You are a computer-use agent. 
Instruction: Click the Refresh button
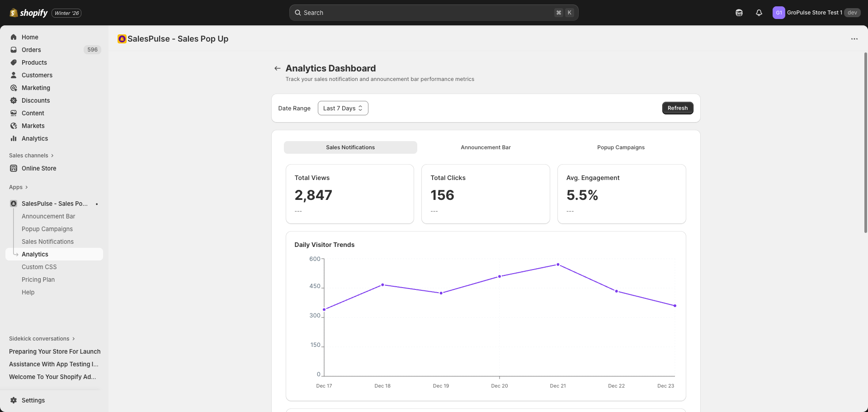coord(677,108)
